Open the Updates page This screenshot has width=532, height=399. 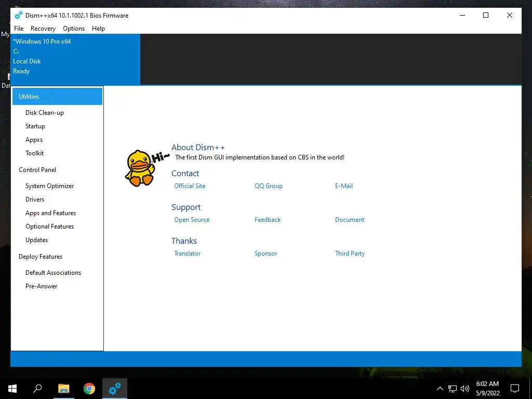pyautogui.click(x=37, y=240)
